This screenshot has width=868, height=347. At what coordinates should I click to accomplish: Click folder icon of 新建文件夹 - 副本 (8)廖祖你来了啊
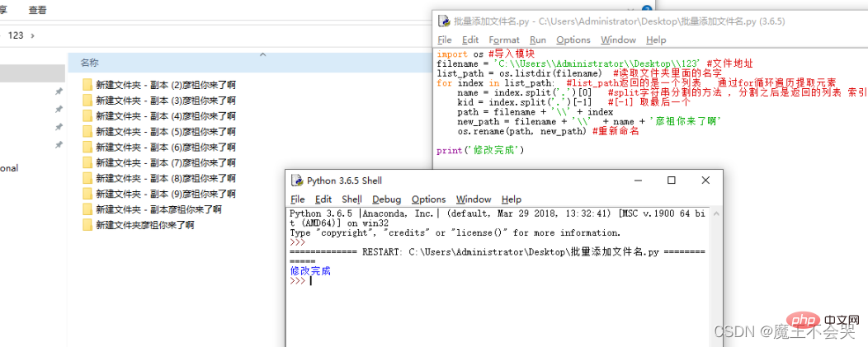pos(87,178)
